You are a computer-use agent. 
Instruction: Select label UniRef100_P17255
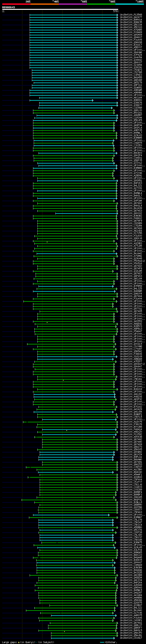click(131, 233)
